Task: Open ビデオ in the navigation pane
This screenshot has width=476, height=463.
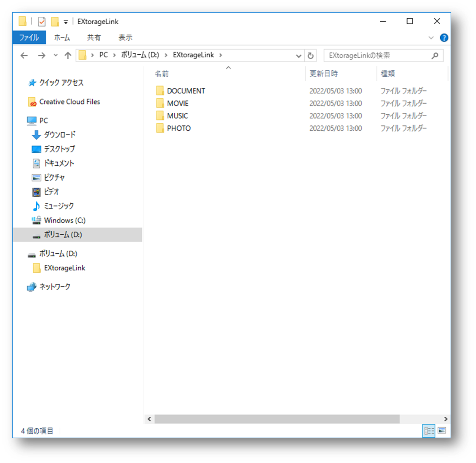Action: pyautogui.click(x=51, y=192)
